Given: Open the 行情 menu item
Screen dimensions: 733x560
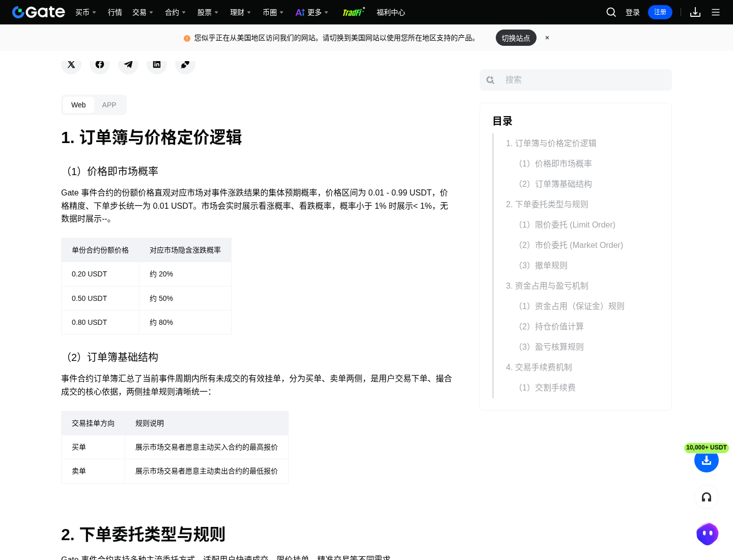Looking at the screenshot, I should (x=115, y=12).
